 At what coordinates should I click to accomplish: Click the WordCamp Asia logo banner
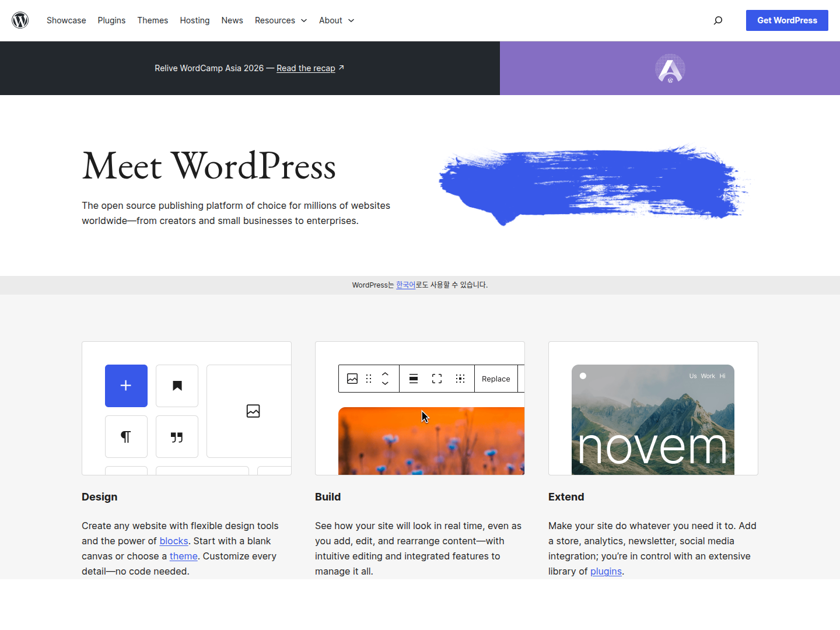(x=670, y=68)
